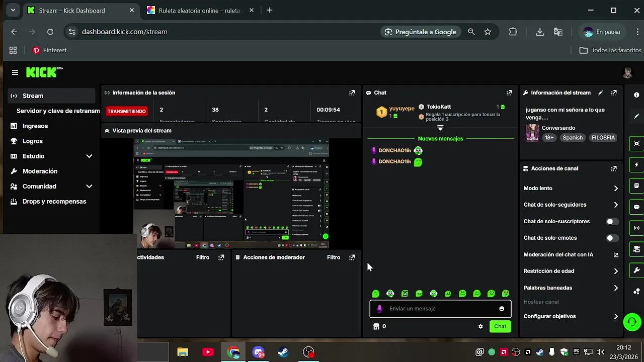Open the Pinterest bookmark
644x362 pixels.
49,50
